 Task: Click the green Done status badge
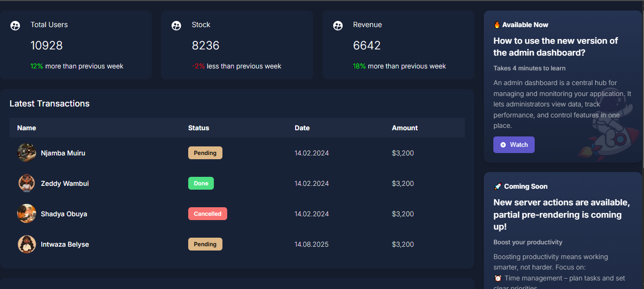(201, 183)
